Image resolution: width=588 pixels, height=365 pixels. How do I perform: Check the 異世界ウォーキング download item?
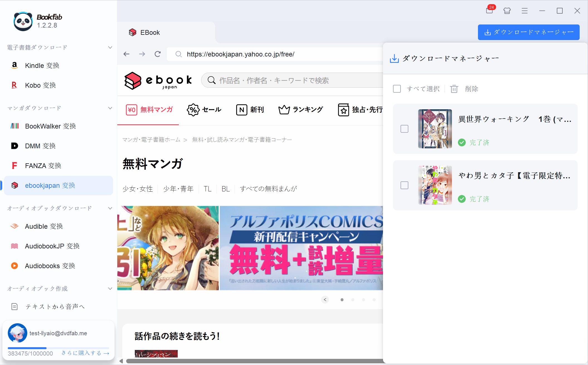tap(404, 129)
